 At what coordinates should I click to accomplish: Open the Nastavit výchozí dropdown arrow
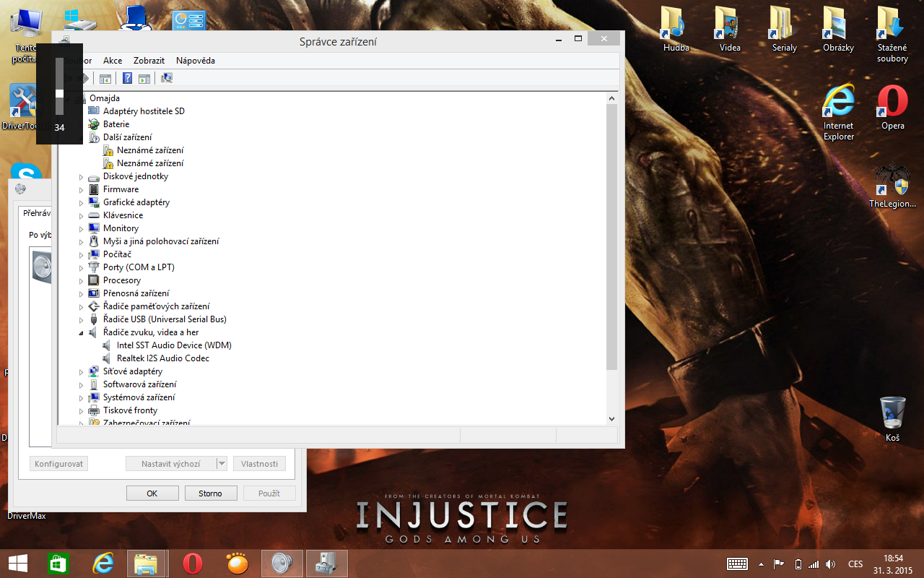[x=222, y=464]
